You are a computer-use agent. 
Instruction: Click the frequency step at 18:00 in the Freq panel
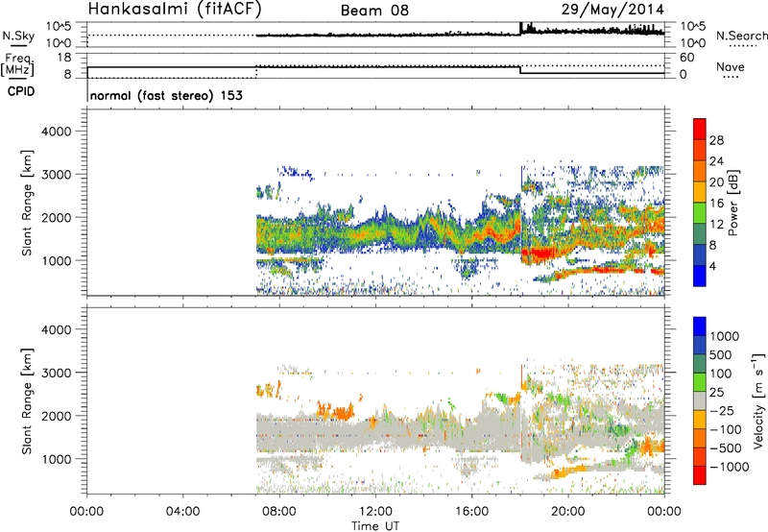[520, 70]
